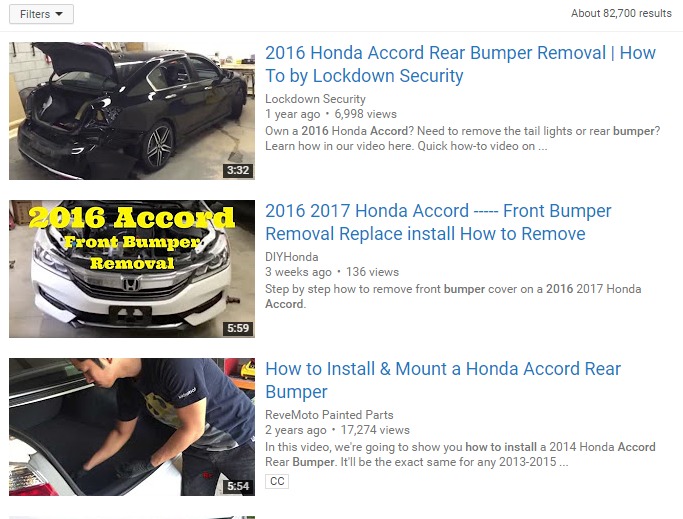Open How to Install & Mount Rear Bumper title
Screen dimensions: 683x519
pyautogui.click(x=443, y=380)
